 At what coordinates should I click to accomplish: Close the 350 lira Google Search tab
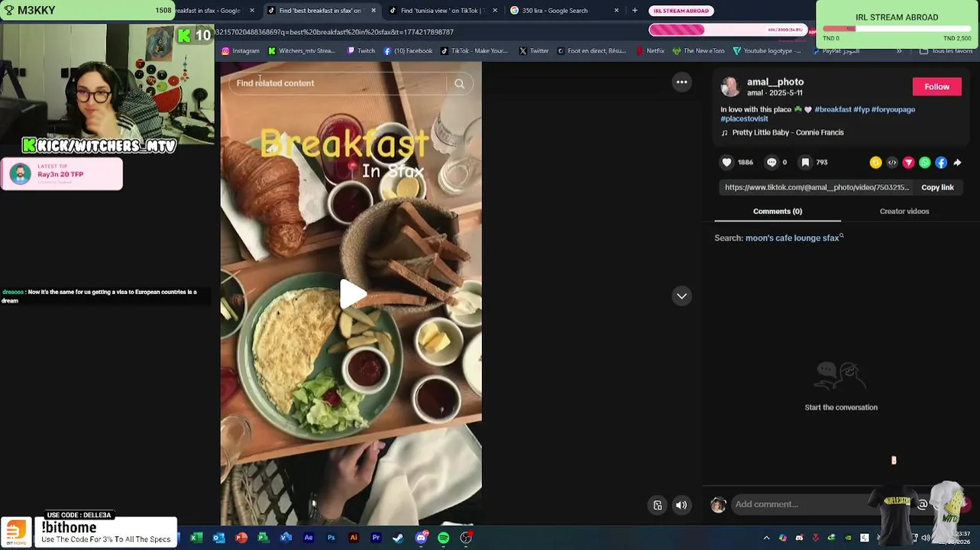point(616,11)
